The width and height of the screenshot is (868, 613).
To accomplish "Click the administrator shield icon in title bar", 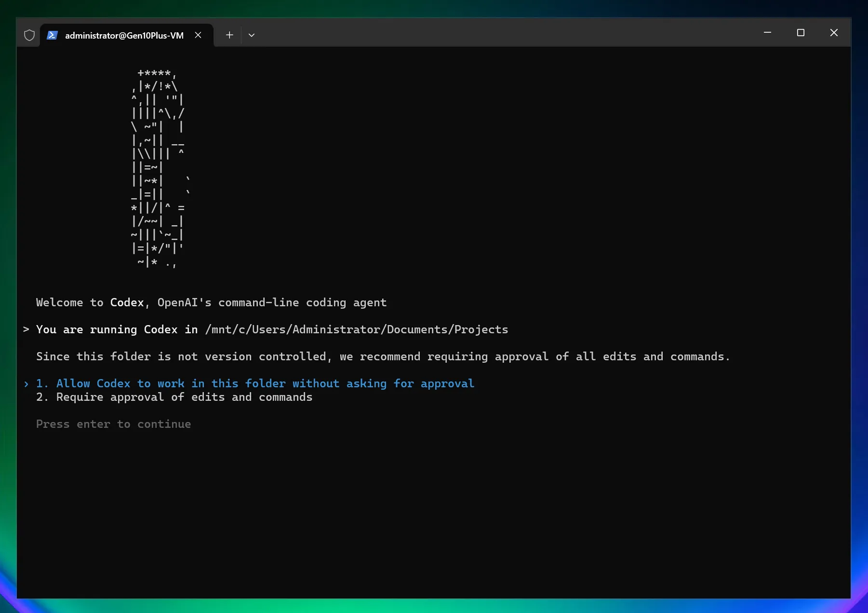I will (29, 35).
